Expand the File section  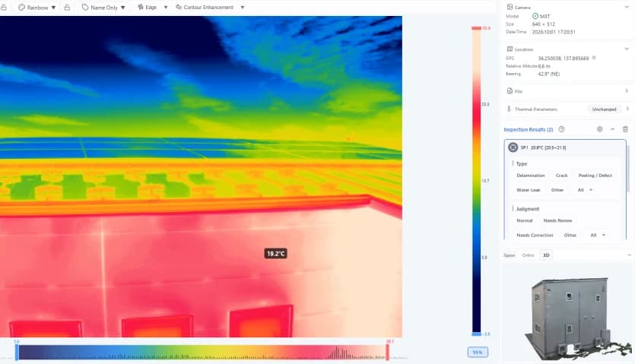(567, 91)
